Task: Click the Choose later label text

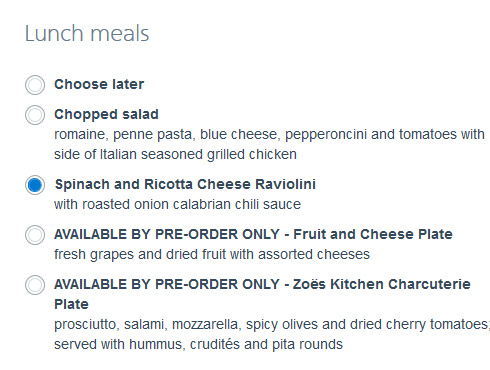Action: 99,84
